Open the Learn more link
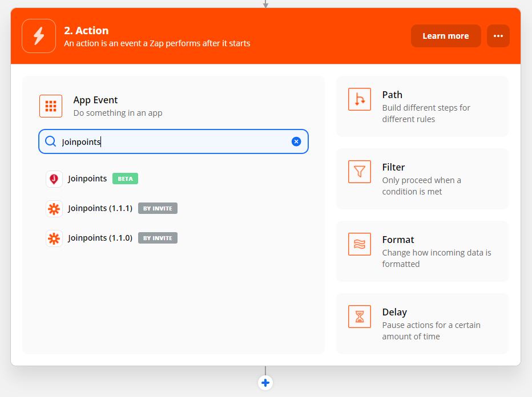This screenshot has height=397, width=532. (445, 36)
